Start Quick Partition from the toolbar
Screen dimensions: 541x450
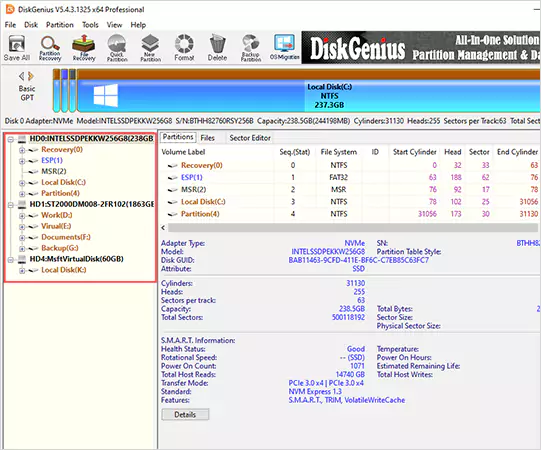pyautogui.click(x=117, y=48)
